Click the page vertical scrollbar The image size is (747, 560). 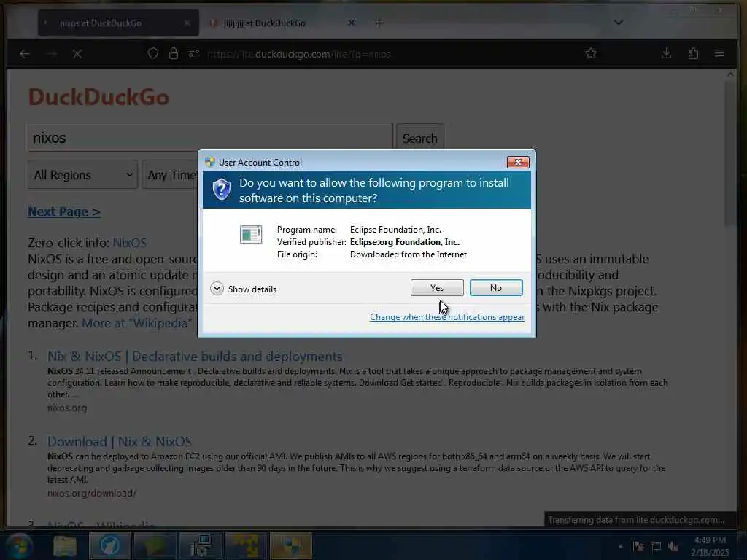click(x=730, y=152)
